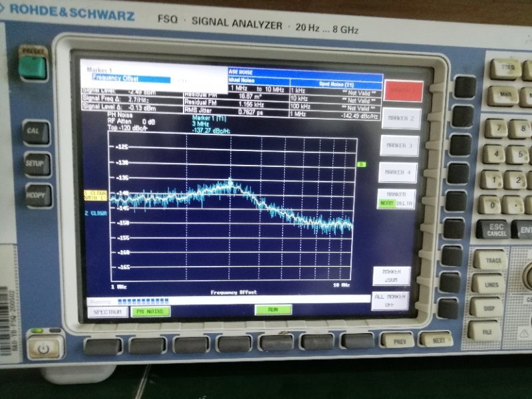Activate on-screen MARKER 3 softkey
The height and width of the screenshot is (399, 532).
click(x=399, y=146)
